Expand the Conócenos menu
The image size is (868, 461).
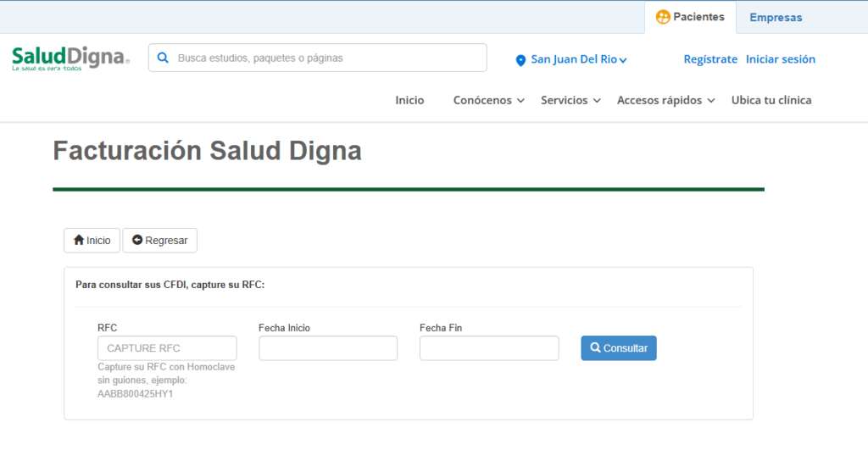pyautogui.click(x=488, y=100)
